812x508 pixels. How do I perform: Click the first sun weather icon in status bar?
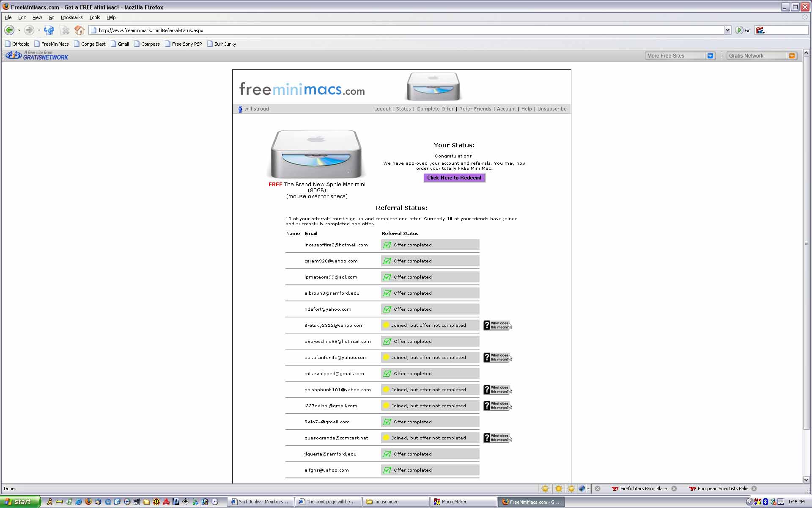coord(545,489)
